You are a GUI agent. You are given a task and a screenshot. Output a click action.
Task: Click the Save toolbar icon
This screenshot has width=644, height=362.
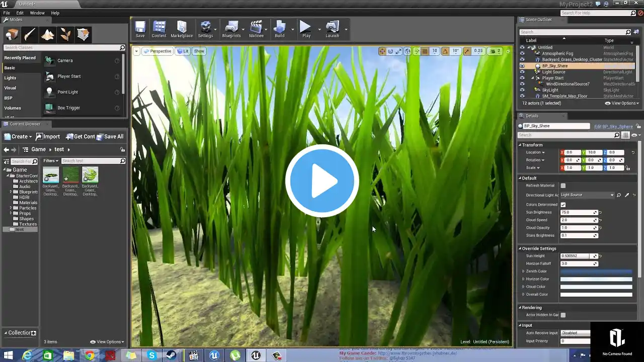[140, 29]
